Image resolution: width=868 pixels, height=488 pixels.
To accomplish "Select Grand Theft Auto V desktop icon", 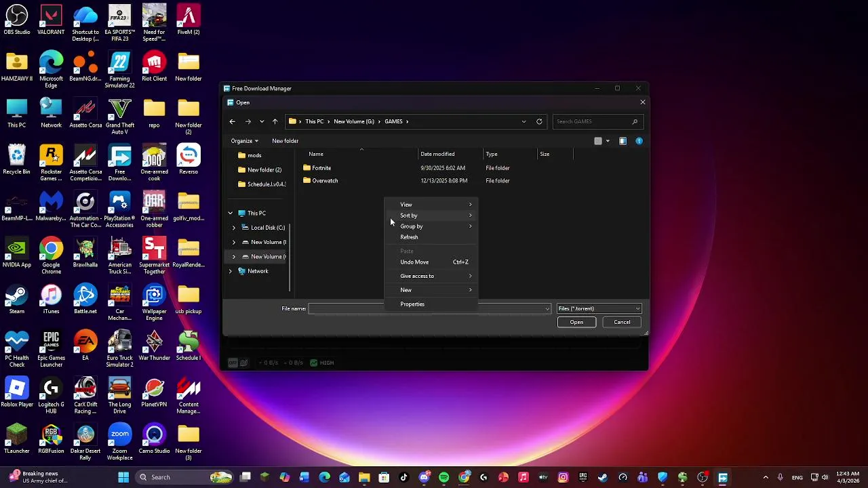I will coord(119,117).
